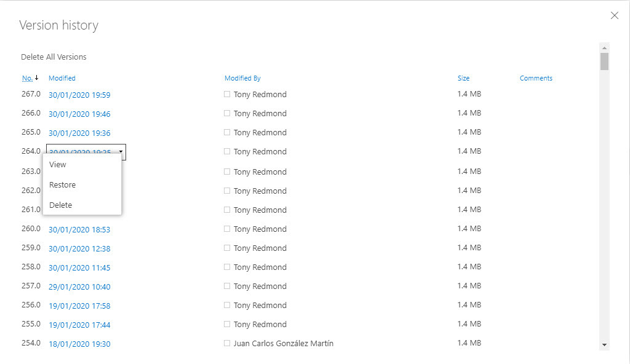Viewport: 630px width, 364px height.
Task: Toggle checkbox beside Tony Redmond for version 257.0
Action: coord(227,286)
